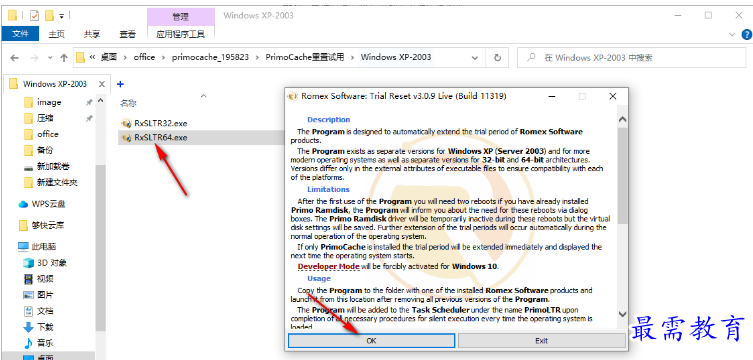The width and height of the screenshot is (753, 360).
Task: Click scroll-up arrow in Trial Reset dialog
Action: pos(622,119)
